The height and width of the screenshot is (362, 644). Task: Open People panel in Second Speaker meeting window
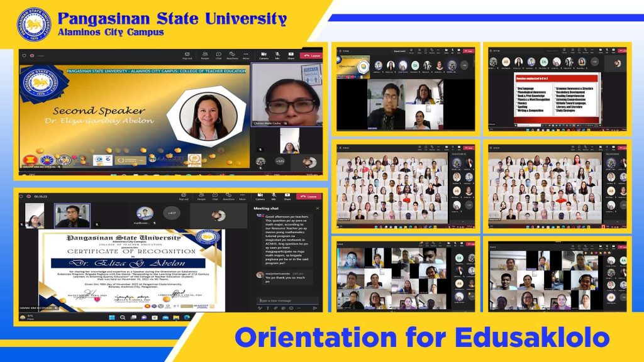click(x=205, y=55)
